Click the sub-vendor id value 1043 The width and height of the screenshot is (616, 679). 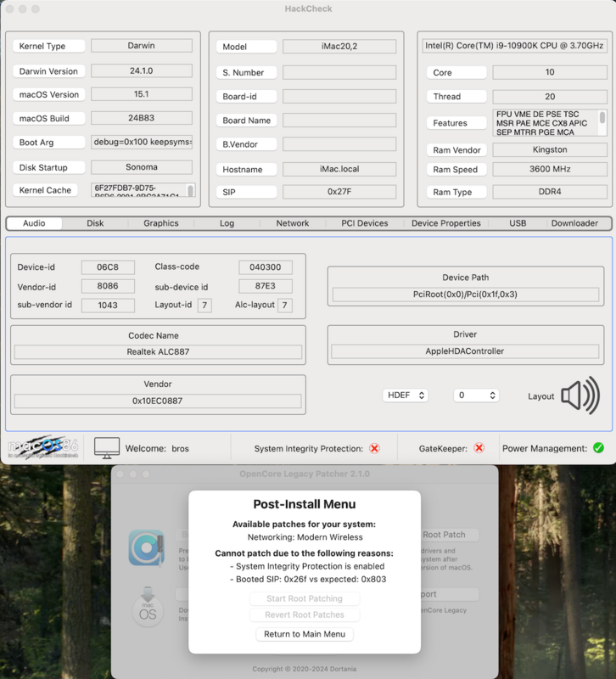[x=108, y=305]
